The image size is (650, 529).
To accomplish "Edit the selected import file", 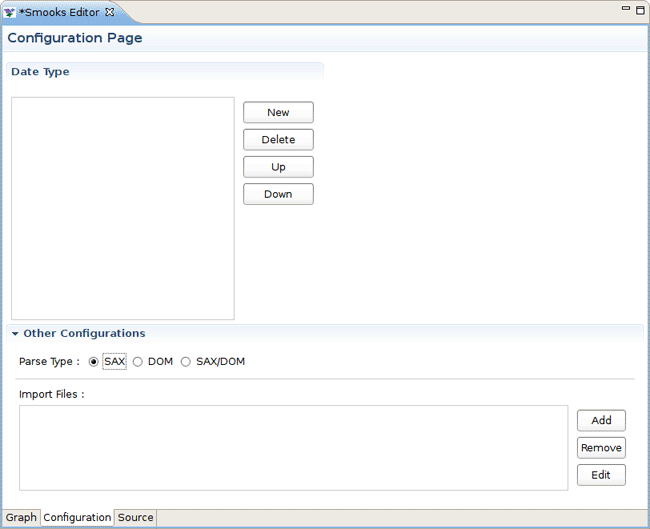I will pyautogui.click(x=601, y=475).
